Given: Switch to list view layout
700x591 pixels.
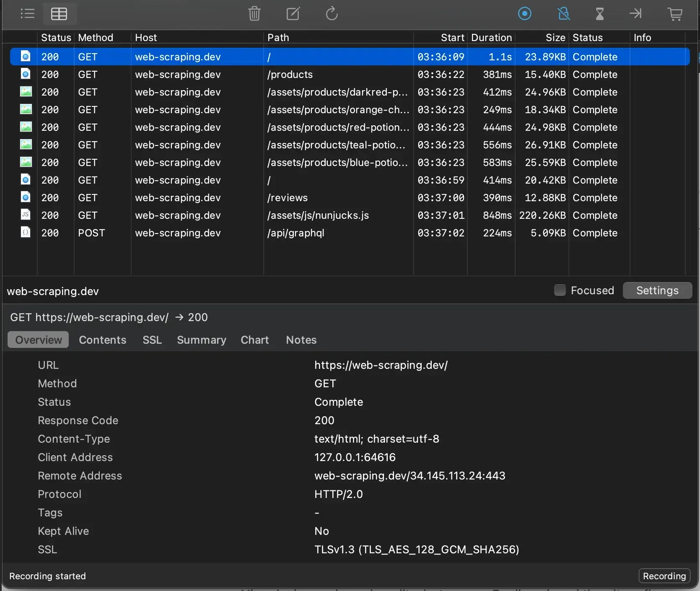Looking at the screenshot, I should (x=27, y=14).
